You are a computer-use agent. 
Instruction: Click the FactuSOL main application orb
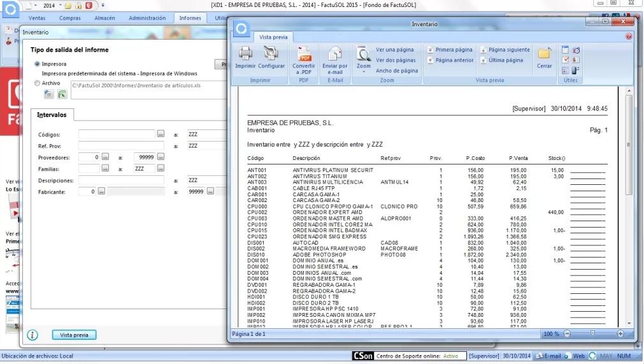coord(10,9)
